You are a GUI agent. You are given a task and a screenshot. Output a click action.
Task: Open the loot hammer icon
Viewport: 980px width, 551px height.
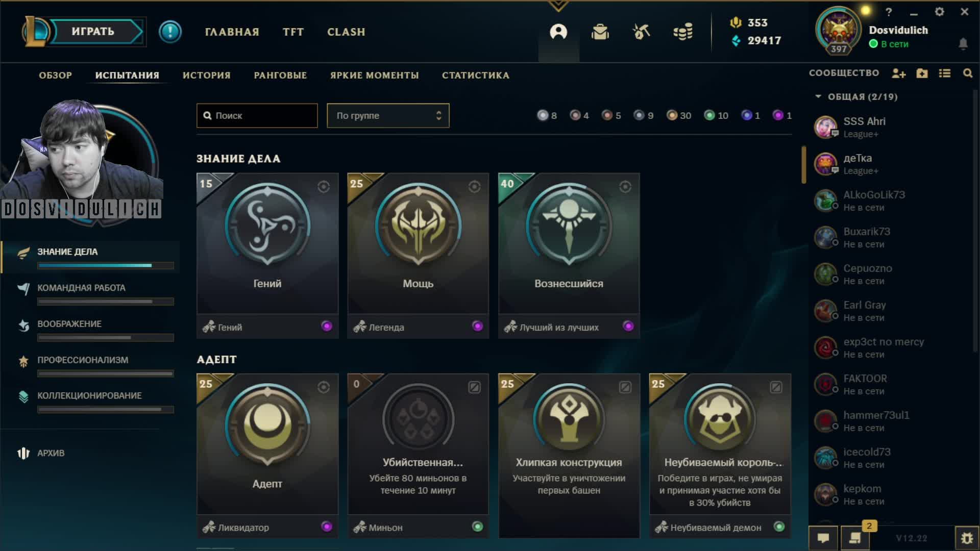click(x=641, y=32)
